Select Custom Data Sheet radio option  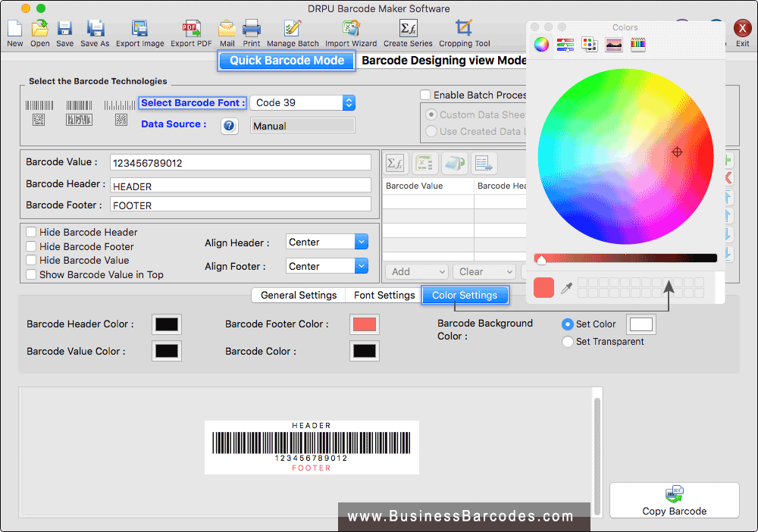(431, 115)
